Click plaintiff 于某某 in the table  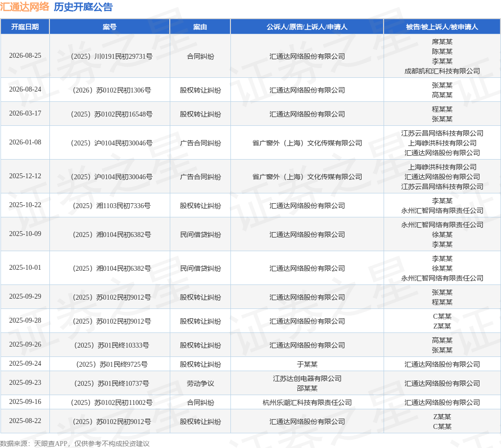click(307, 364)
